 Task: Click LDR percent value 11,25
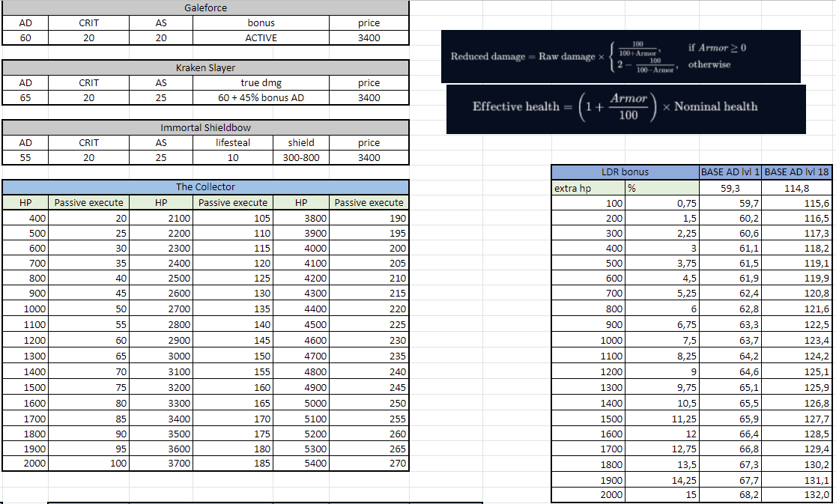click(662, 419)
